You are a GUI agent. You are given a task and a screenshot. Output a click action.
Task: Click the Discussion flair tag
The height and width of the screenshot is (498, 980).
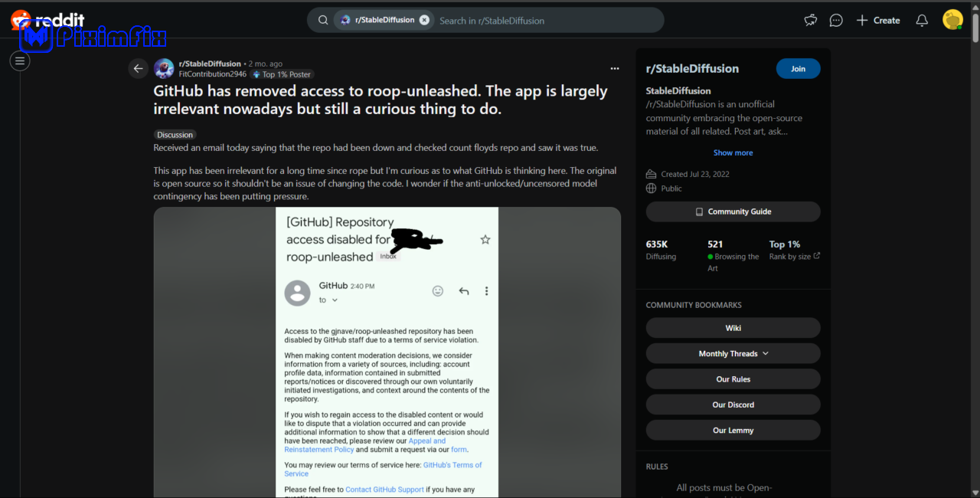(175, 135)
